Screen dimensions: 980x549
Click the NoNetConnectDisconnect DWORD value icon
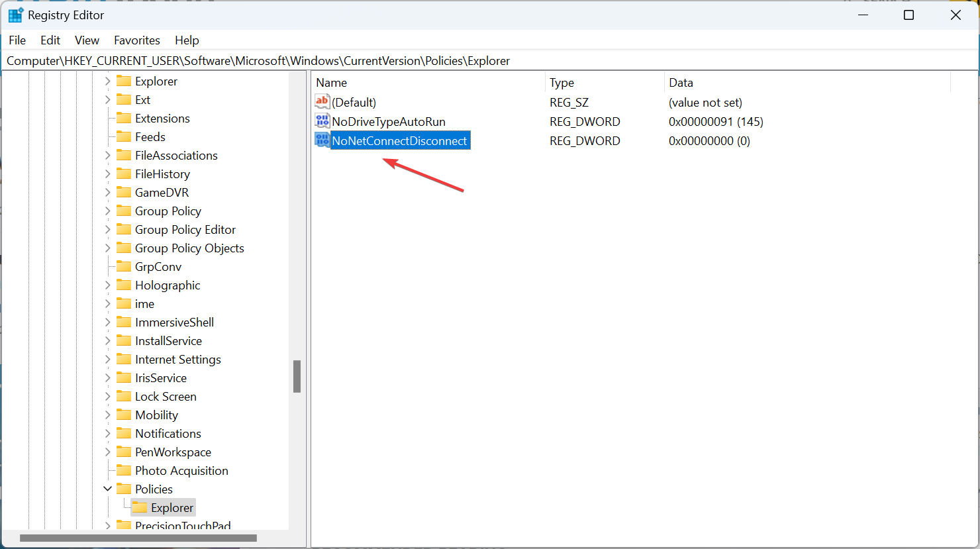coord(322,140)
